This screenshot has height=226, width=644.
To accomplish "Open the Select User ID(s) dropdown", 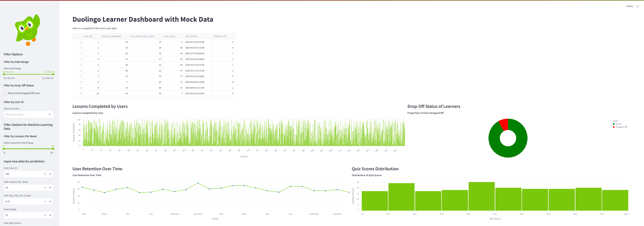I will click(28, 115).
